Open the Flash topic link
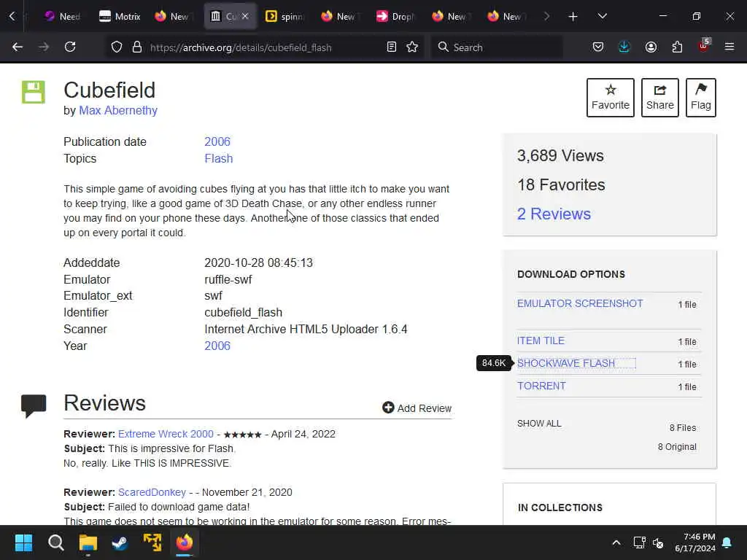Viewport: 747px width, 560px height. (x=219, y=158)
